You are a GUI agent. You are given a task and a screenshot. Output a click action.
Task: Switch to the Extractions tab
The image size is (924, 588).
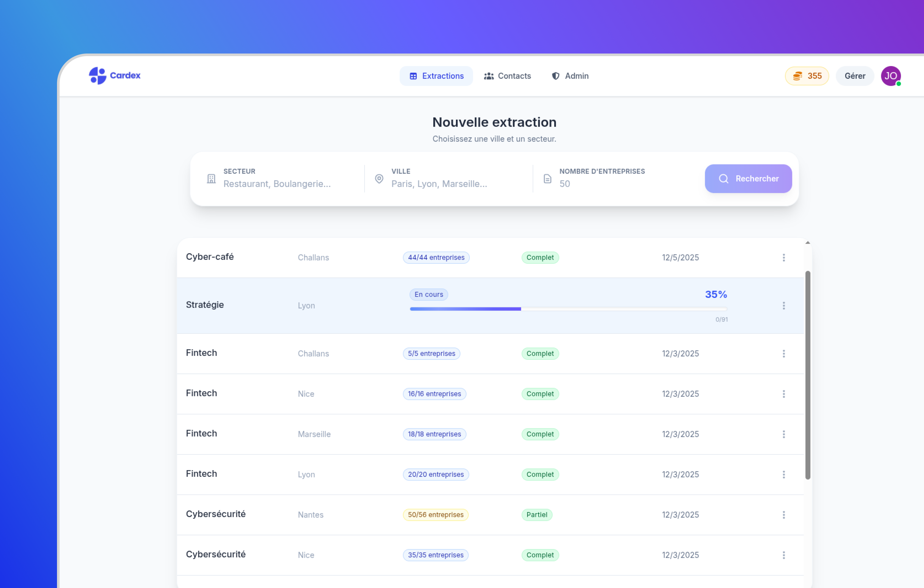click(436, 76)
